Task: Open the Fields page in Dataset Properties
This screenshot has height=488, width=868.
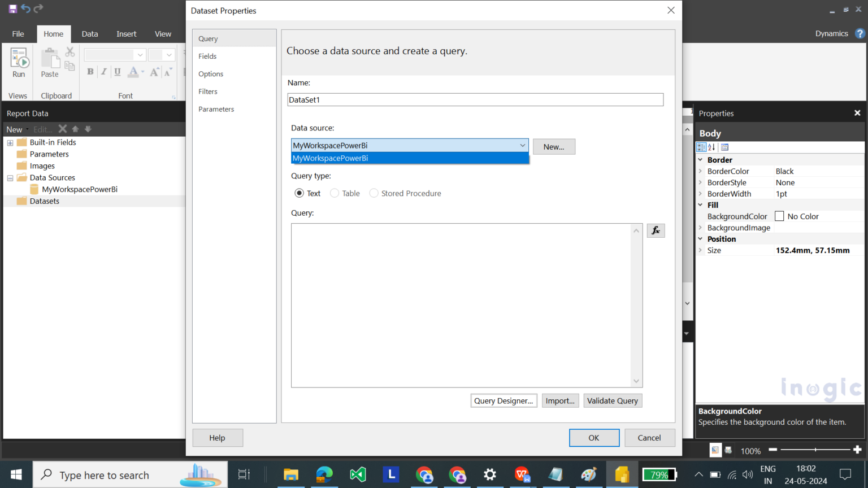Action: (207, 56)
